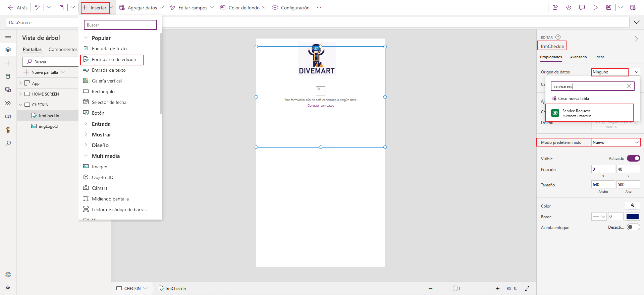The image size is (644, 295).
Task: Expand the Mostrar category
Action: coord(86,134)
